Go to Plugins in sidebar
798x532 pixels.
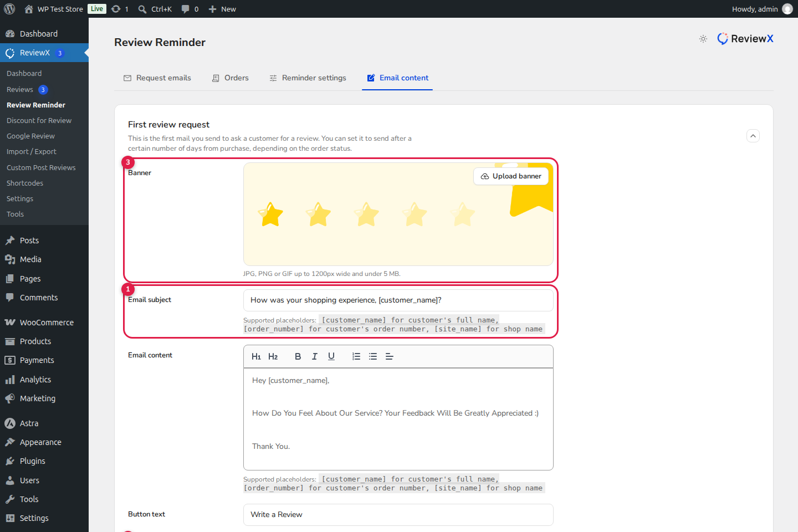(44, 461)
